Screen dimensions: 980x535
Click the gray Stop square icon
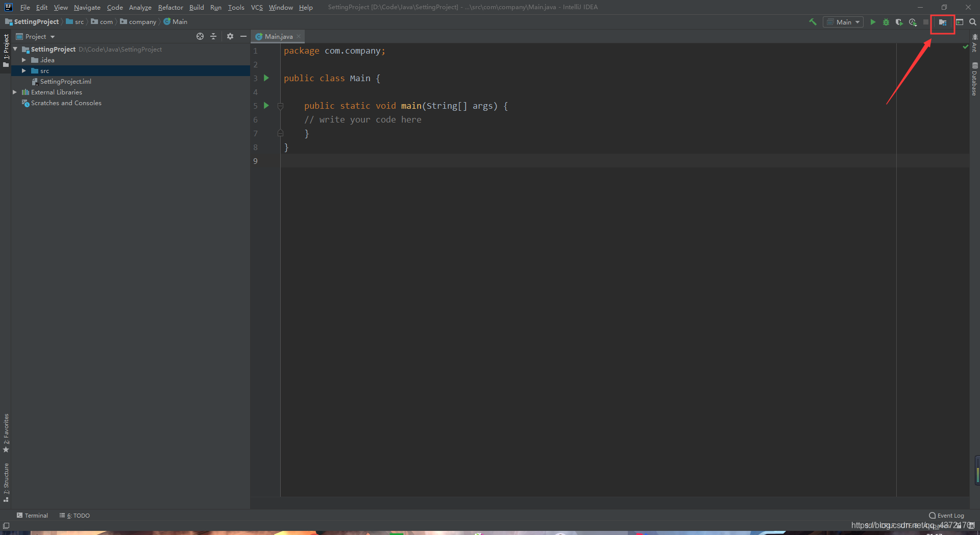point(926,22)
